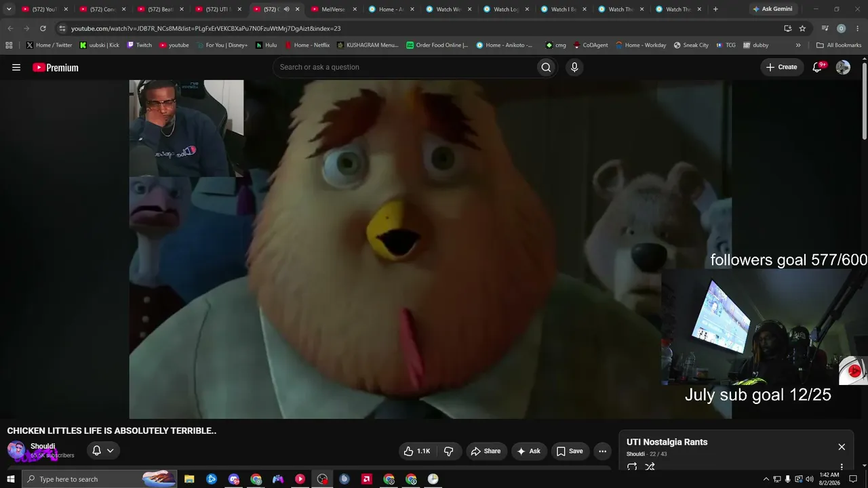
Task: Open the All Bookmarks folder
Action: 839,45
